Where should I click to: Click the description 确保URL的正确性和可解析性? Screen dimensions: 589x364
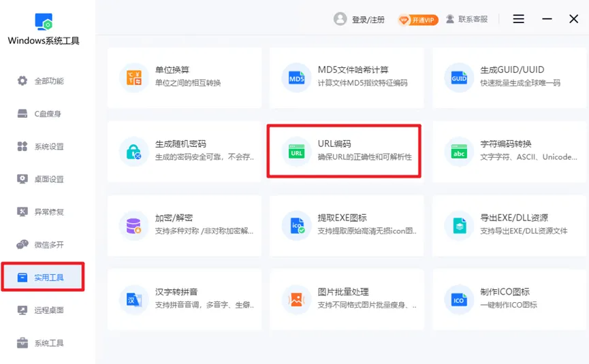click(365, 157)
